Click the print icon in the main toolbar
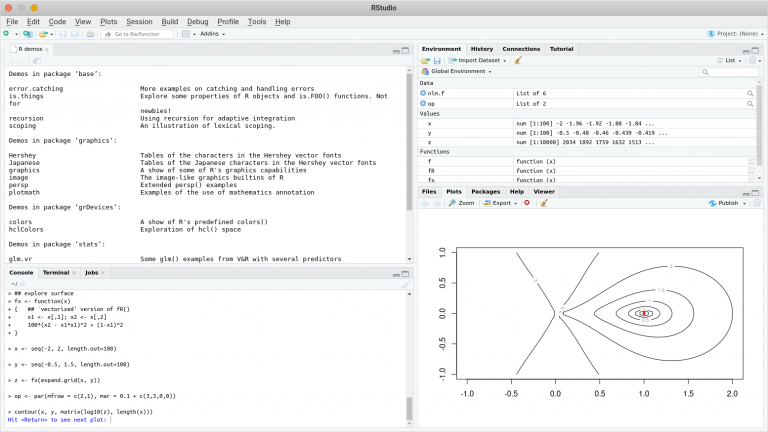The height and width of the screenshot is (432, 768). pyautogui.click(x=90, y=34)
